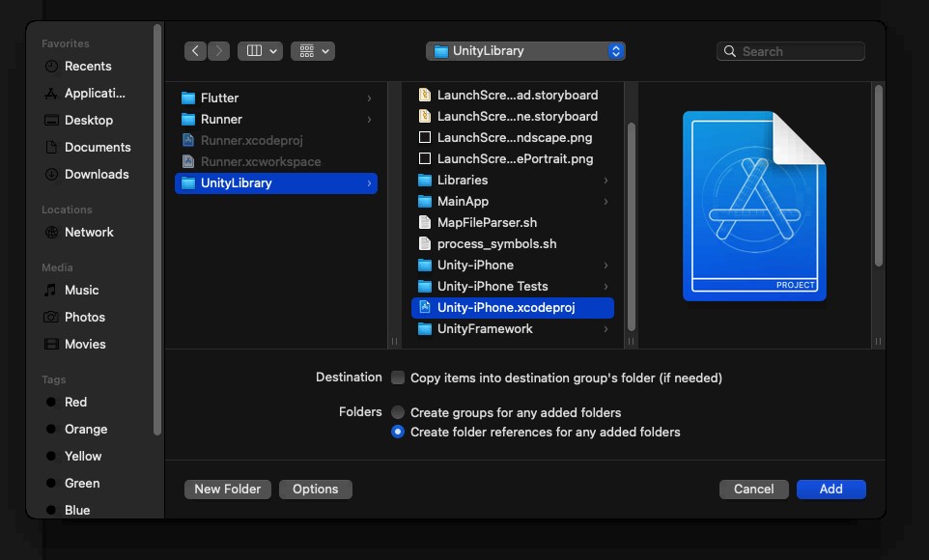Viewport: 929px width, 560px height.
Task: Enable Copy items into destination group's folder
Action: (398, 378)
